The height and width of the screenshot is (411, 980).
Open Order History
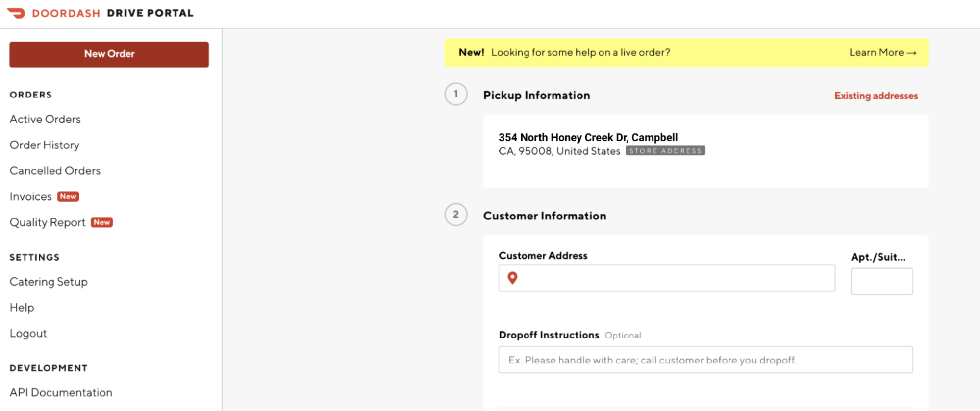tap(45, 145)
